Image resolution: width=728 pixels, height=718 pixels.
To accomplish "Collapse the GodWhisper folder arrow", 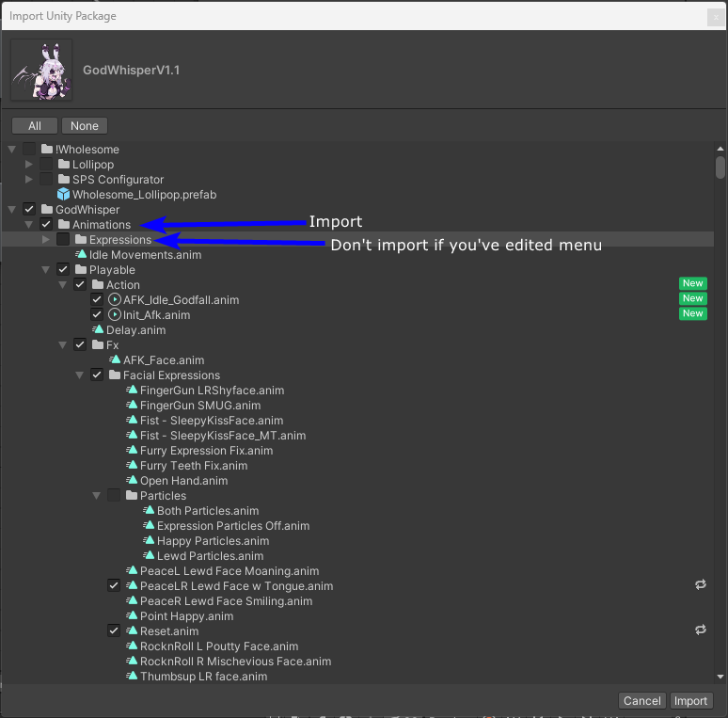I will pyautogui.click(x=12, y=210).
